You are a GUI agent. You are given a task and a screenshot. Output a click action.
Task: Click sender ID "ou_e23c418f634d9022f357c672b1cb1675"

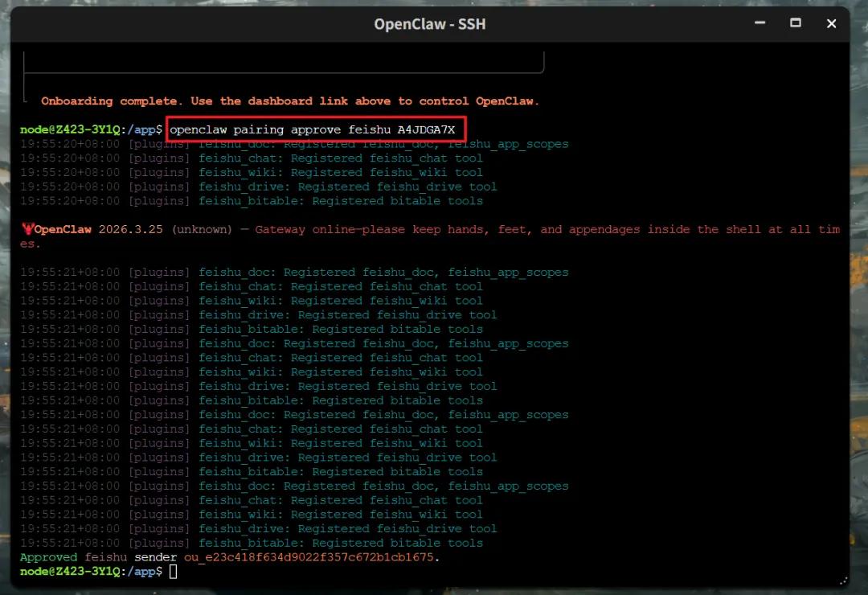(309, 557)
